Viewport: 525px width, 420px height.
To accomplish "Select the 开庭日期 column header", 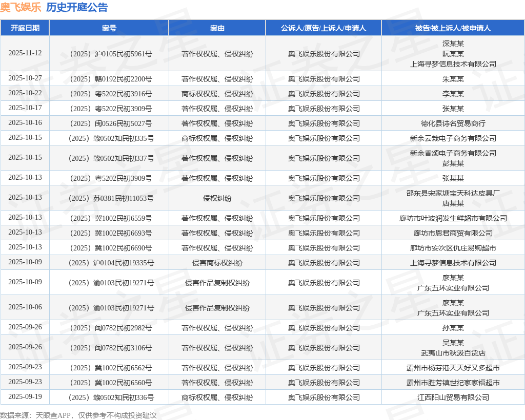I will 25,28.
